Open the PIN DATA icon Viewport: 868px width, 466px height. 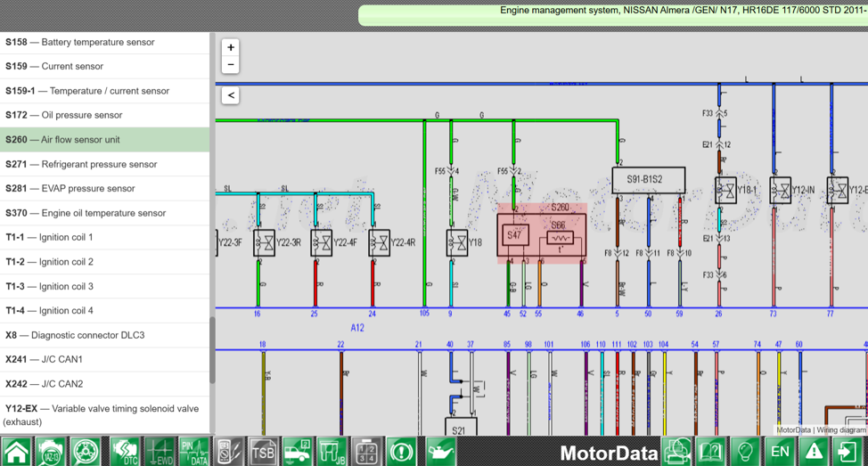[193, 451]
